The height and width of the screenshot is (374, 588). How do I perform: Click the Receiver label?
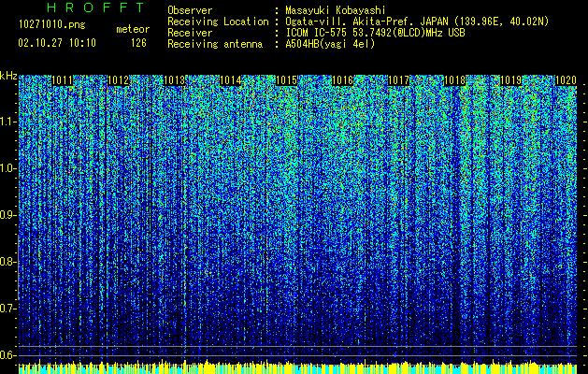click(190, 33)
